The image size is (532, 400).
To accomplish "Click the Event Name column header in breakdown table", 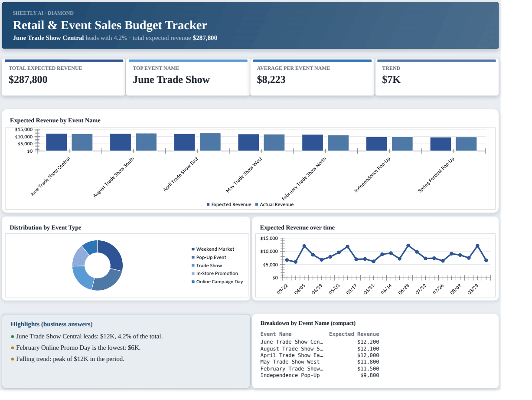I will click(276, 334).
